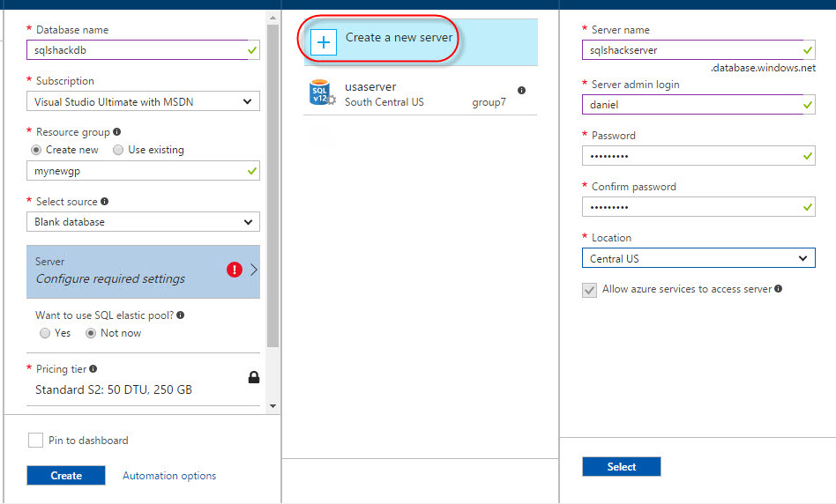Click the plus icon for new server

[324, 42]
